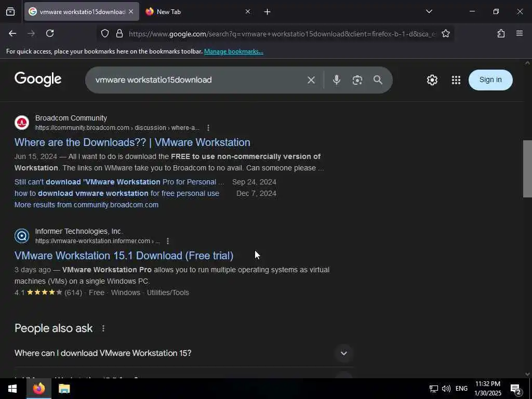The image size is (532, 399).
Task: Open 'how to download vmware workstation' link
Action: point(117,193)
